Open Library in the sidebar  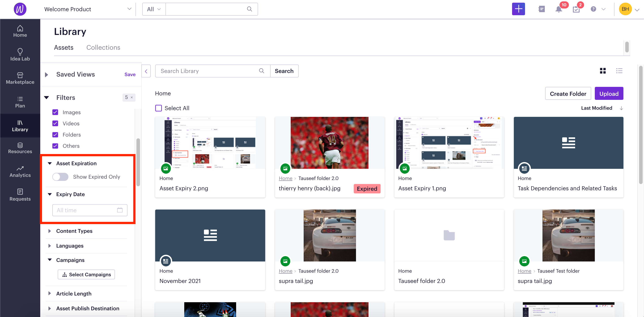click(x=20, y=126)
